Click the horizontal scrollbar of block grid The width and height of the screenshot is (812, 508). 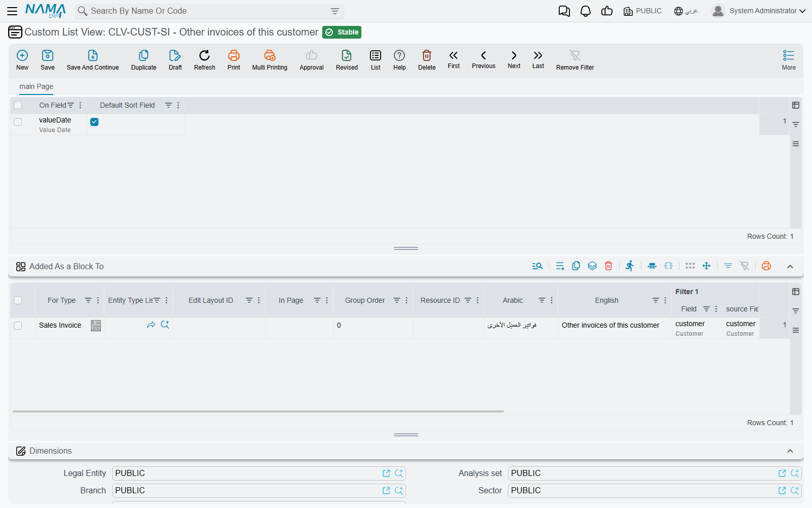point(258,411)
